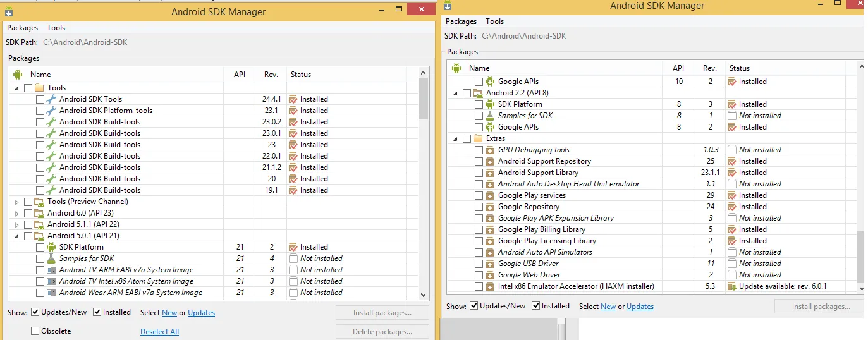Select Android Auto Desktop Head Unit emulator row
868x340 pixels.
point(652,184)
